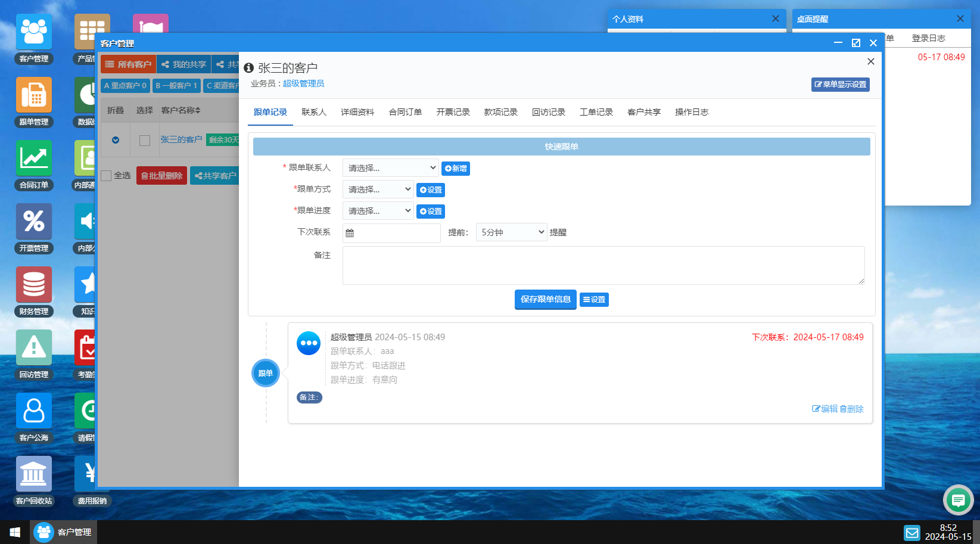The image size is (980, 544).
Task: Open the 5分钟 reminder dropdown
Action: 511,232
